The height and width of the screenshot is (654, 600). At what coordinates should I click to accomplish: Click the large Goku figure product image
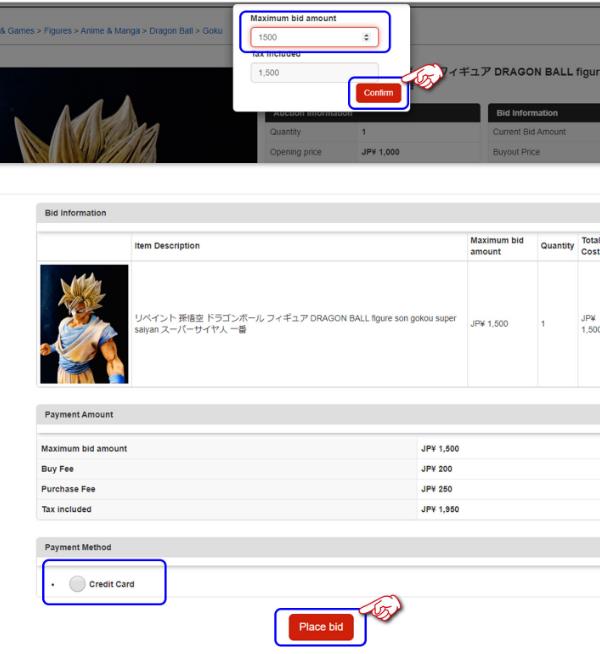(x=128, y=115)
